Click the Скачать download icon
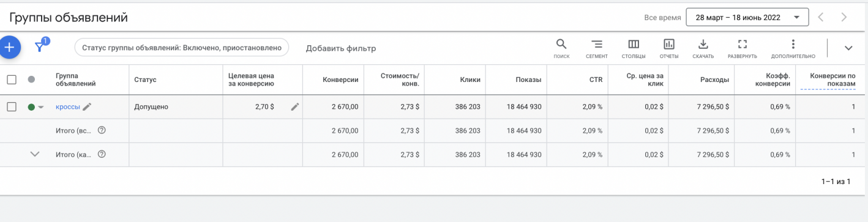The width and height of the screenshot is (868, 222). tap(703, 45)
